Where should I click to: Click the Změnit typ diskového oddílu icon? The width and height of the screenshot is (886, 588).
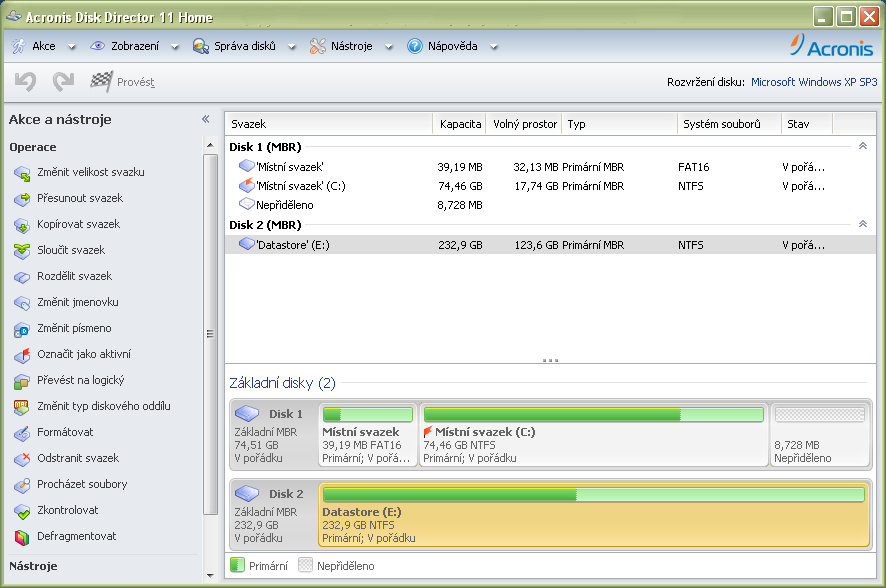[x=22, y=407]
